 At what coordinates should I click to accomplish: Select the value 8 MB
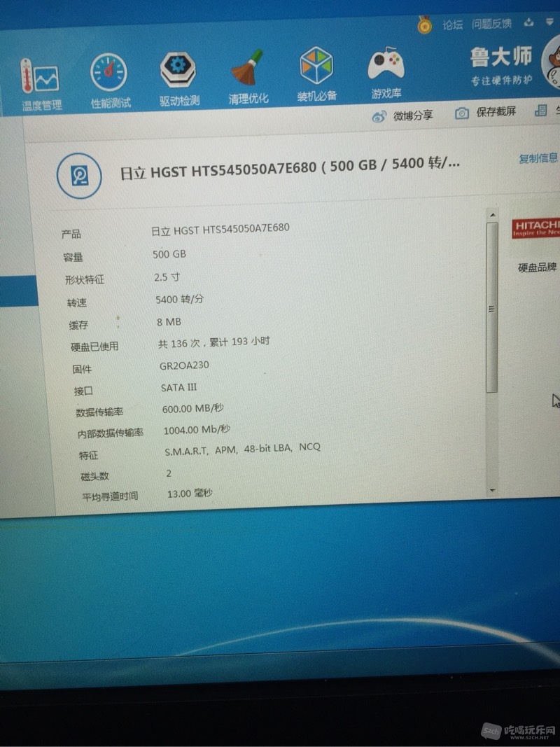tap(169, 322)
